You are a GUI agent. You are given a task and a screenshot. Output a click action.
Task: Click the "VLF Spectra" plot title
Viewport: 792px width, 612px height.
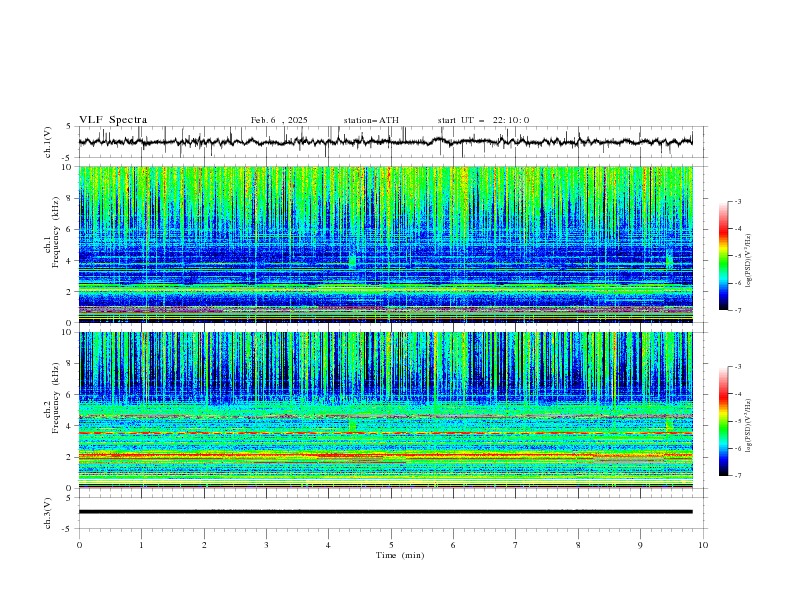[x=113, y=120]
